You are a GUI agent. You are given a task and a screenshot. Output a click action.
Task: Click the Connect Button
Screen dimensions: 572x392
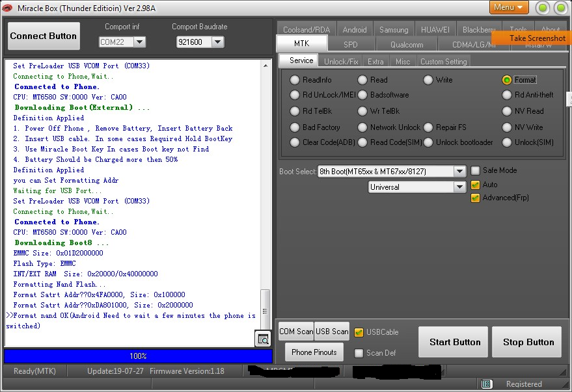point(44,36)
